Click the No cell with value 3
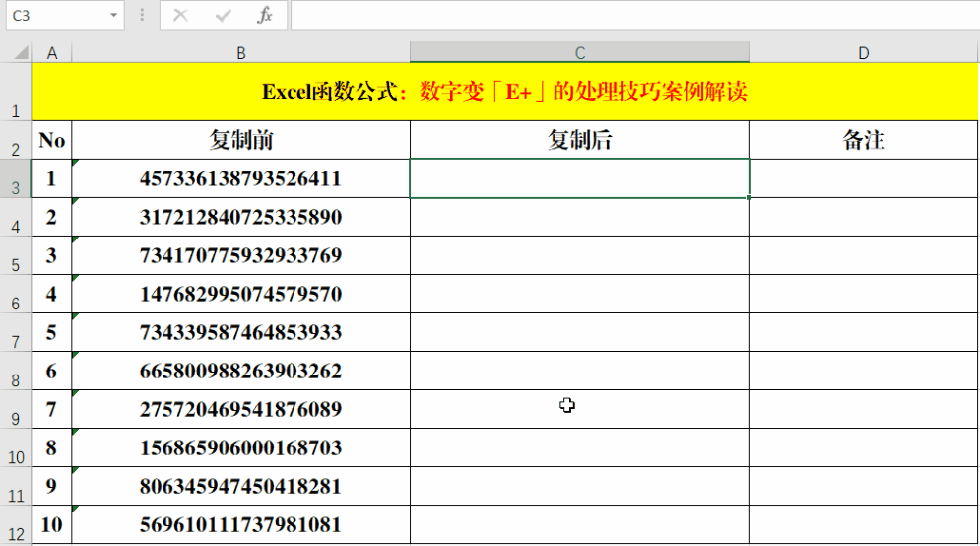Screen dimensions: 980x546 point(52,256)
